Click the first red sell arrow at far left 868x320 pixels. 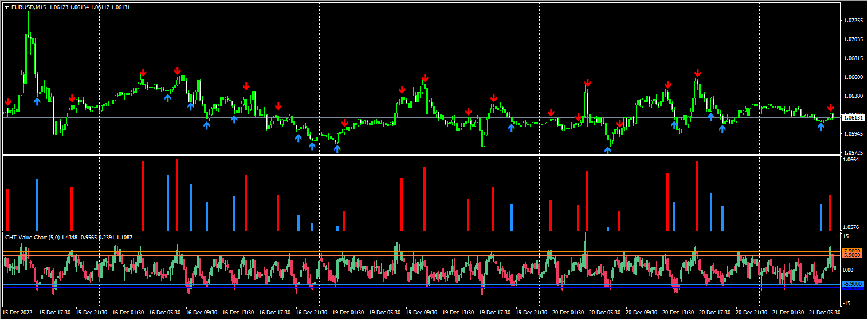click(8, 102)
